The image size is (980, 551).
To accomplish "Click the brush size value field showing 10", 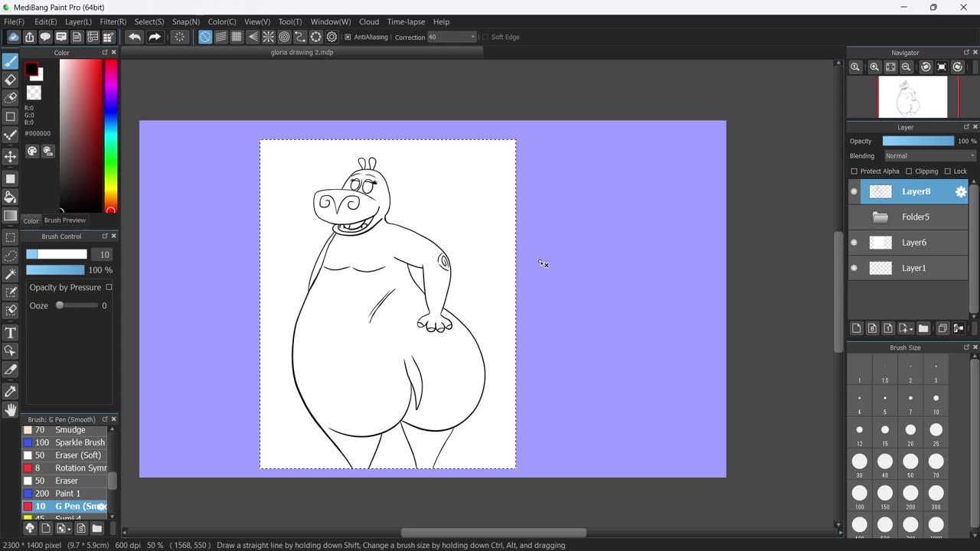I will tap(103, 255).
